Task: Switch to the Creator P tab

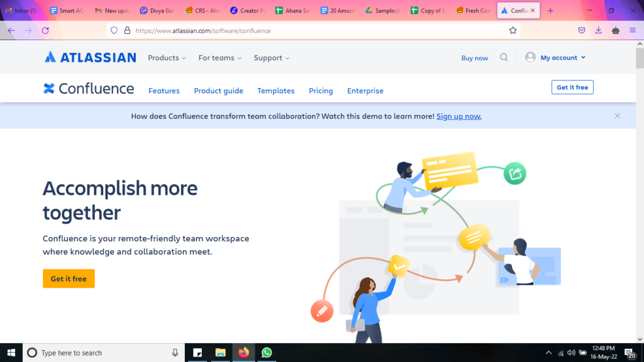Action: (x=247, y=11)
